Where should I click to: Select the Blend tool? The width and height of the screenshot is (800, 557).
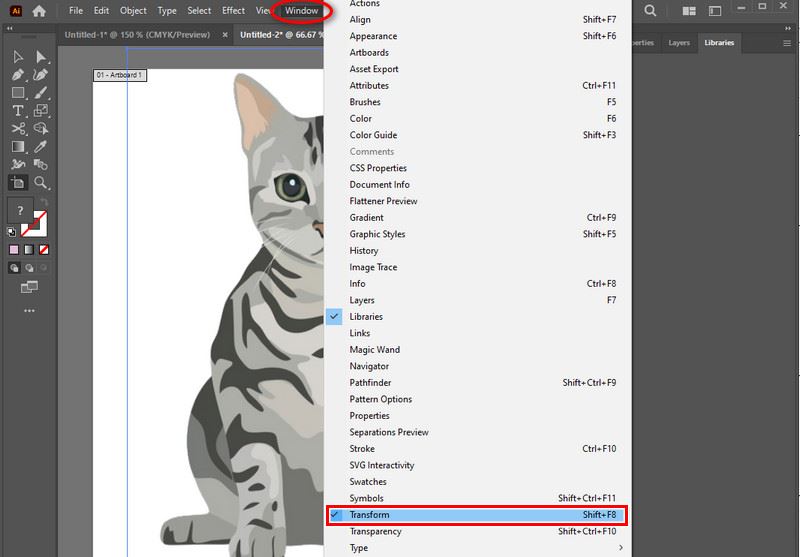click(41, 164)
